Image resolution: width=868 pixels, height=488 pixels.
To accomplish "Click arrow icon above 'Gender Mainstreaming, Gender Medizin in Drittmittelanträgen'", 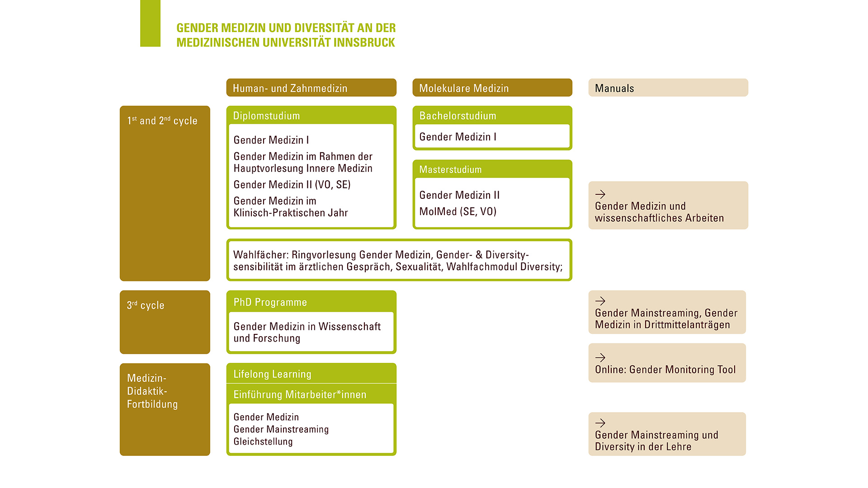I will point(600,301).
